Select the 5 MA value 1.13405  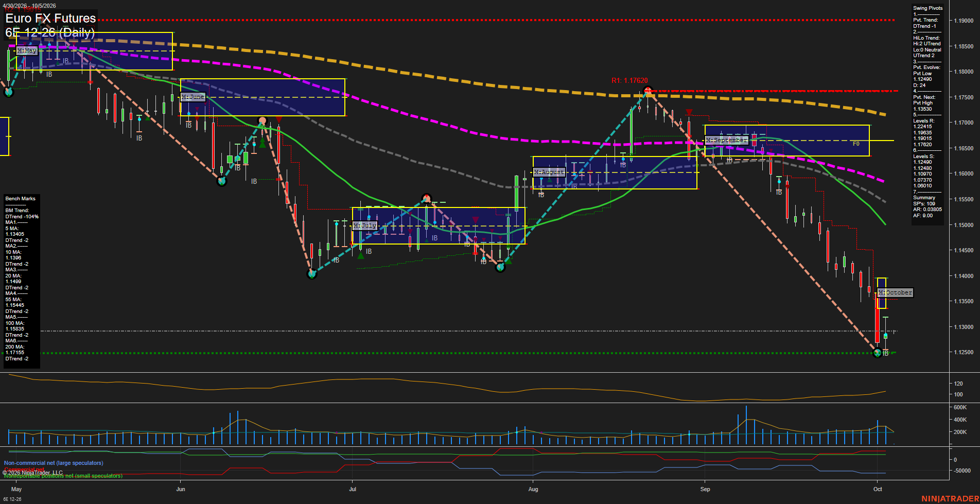pos(15,234)
